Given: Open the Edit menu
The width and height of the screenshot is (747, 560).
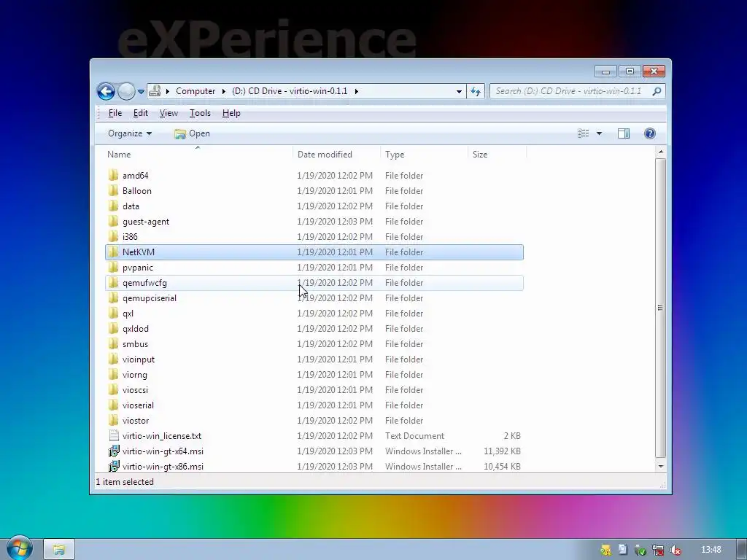Looking at the screenshot, I should [x=141, y=113].
